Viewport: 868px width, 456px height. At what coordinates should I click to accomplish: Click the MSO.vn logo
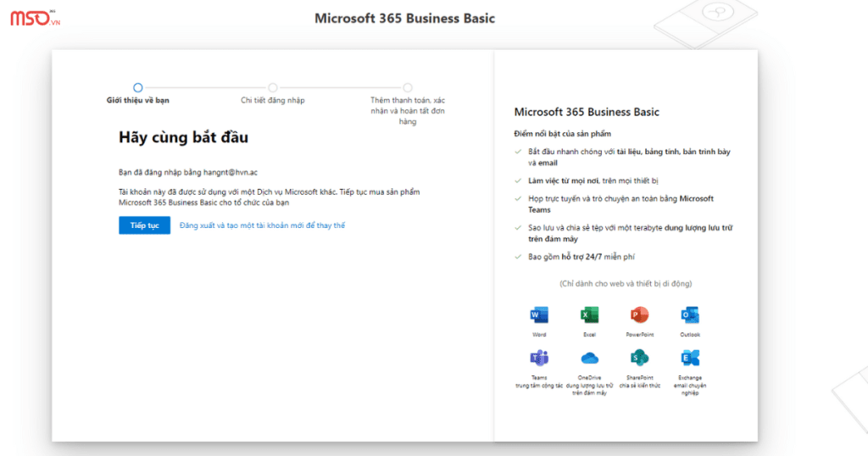35,18
